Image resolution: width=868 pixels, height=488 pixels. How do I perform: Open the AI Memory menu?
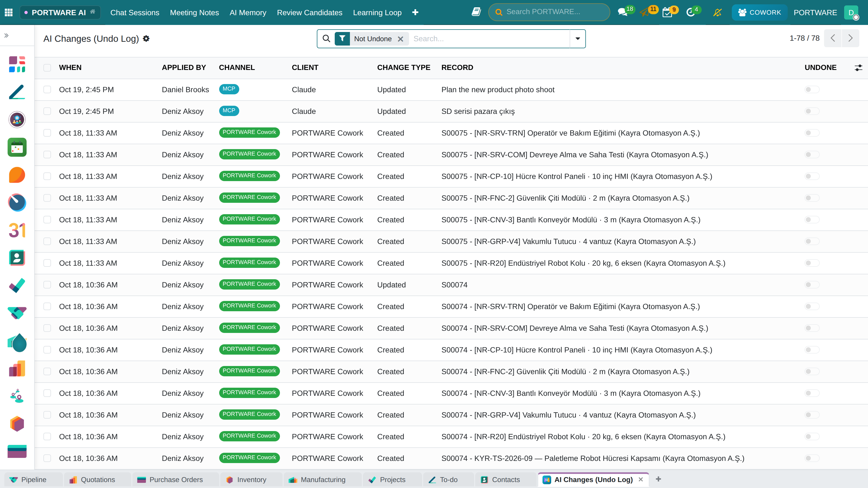click(248, 12)
